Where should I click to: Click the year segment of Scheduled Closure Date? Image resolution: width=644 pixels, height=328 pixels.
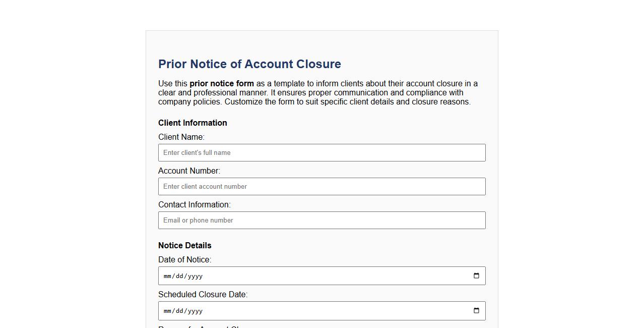(x=196, y=311)
